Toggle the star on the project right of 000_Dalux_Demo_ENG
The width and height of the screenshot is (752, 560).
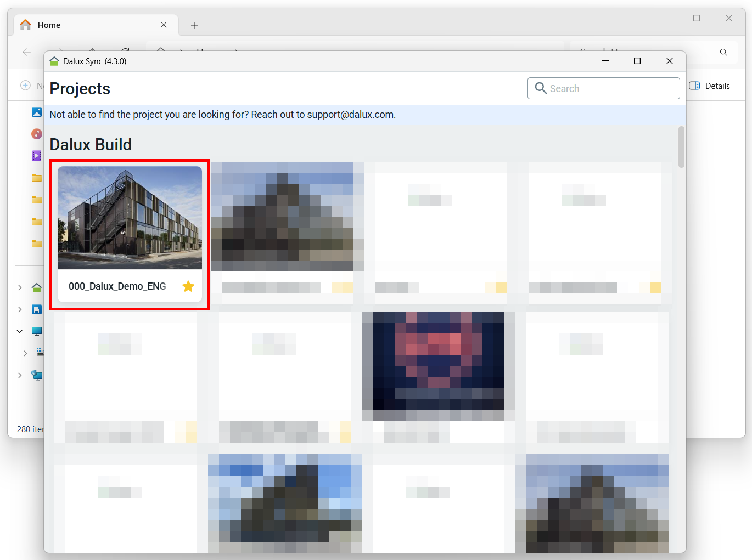click(x=342, y=288)
